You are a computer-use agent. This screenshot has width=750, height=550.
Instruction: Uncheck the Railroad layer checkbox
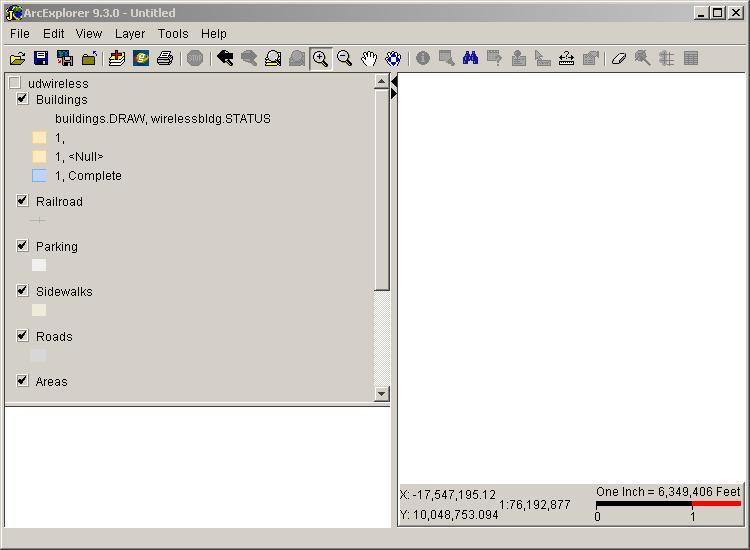(x=22, y=201)
